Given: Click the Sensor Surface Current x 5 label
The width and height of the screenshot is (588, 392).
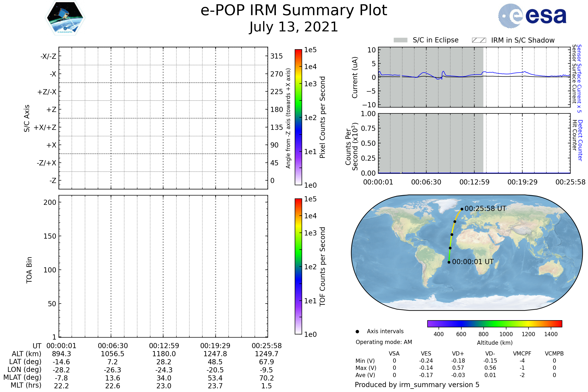Looking at the screenshot, I should (579, 78).
